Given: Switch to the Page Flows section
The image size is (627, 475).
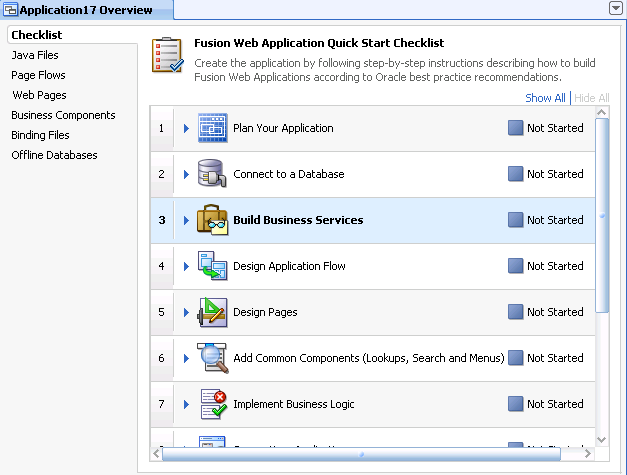Looking at the screenshot, I should tap(38, 75).
